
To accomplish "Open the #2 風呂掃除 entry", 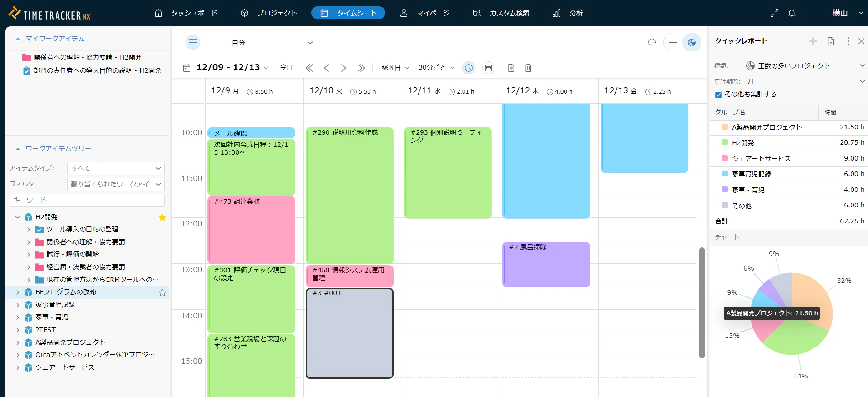I will [x=546, y=264].
